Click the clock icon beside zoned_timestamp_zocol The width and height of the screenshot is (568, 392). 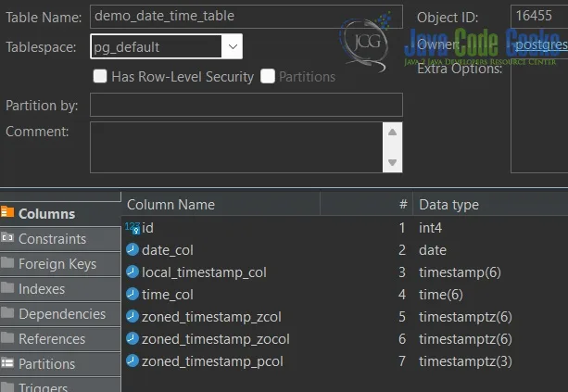[x=133, y=339]
